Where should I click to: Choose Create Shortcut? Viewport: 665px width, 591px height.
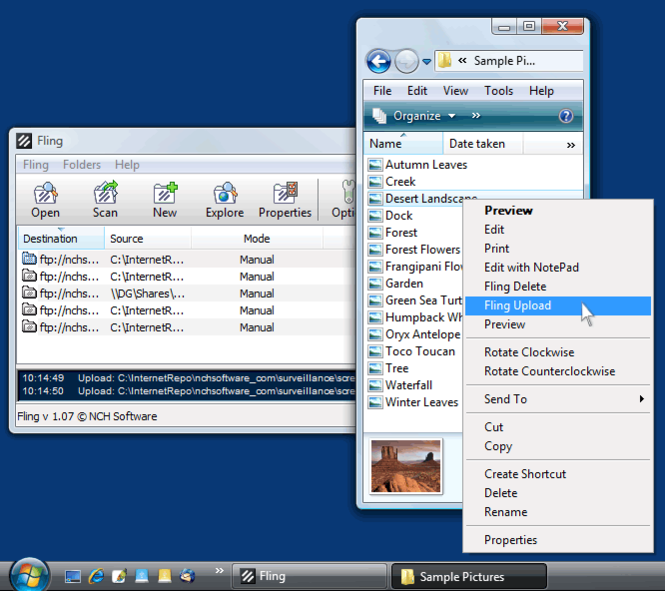pyautogui.click(x=558, y=474)
